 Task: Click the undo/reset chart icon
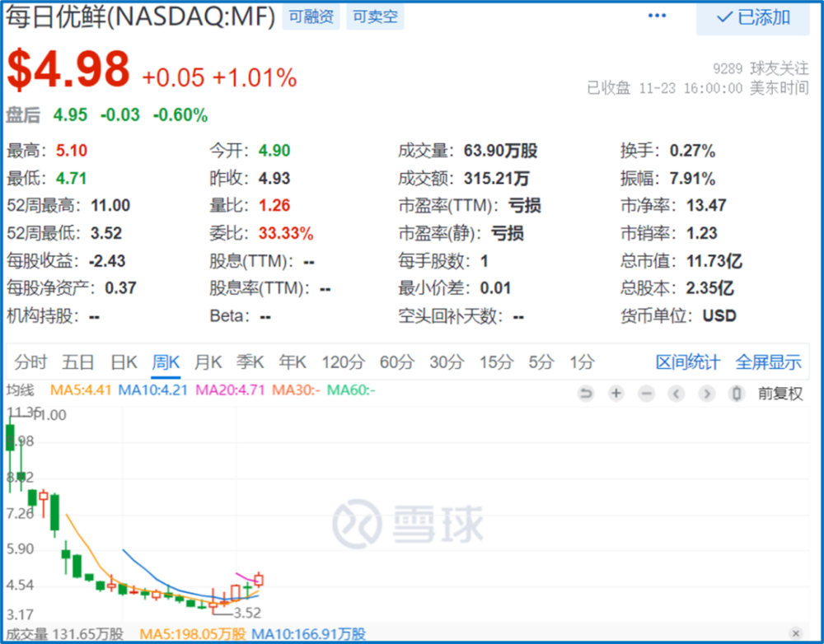(585, 394)
